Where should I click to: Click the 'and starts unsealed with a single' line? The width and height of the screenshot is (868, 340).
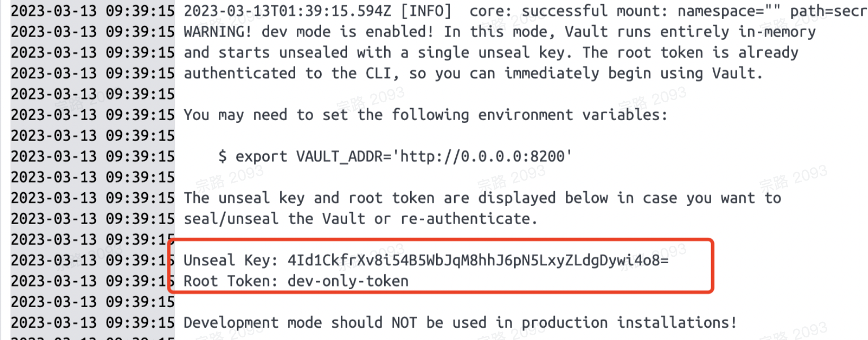point(491,52)
